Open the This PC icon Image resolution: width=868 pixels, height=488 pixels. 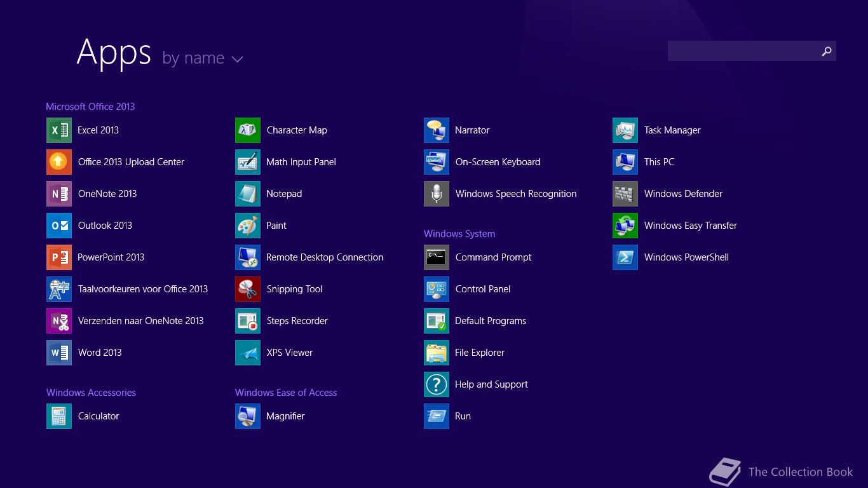tap(625, 162)
